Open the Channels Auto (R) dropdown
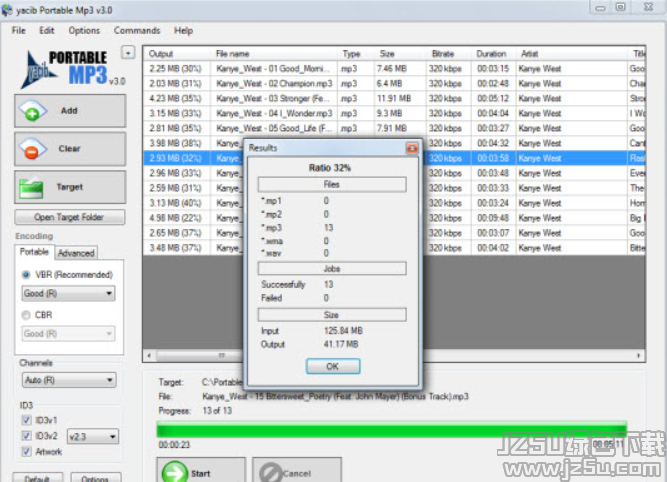The width and height of the screenshot is (667, 482). [x=68, y=380]
